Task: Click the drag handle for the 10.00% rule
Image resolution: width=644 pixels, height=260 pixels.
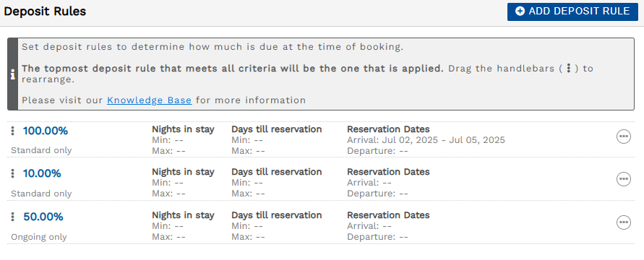Action: 13,173
